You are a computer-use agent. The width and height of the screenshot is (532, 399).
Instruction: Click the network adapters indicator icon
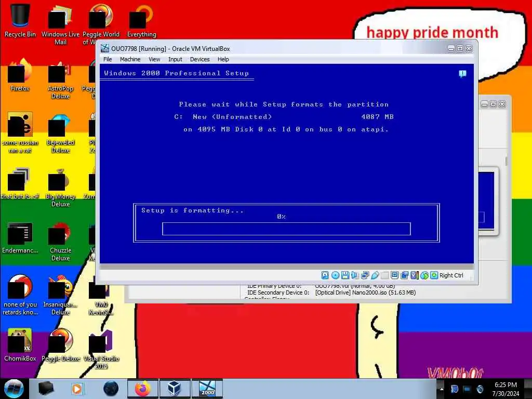click(365, 275)
